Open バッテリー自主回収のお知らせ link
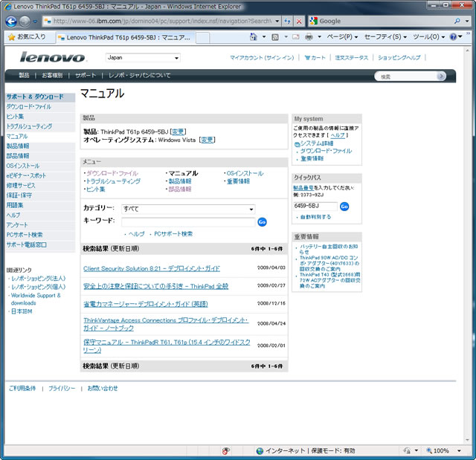The height and width of the screenshot is (460, 476). [x=329, y=249]
